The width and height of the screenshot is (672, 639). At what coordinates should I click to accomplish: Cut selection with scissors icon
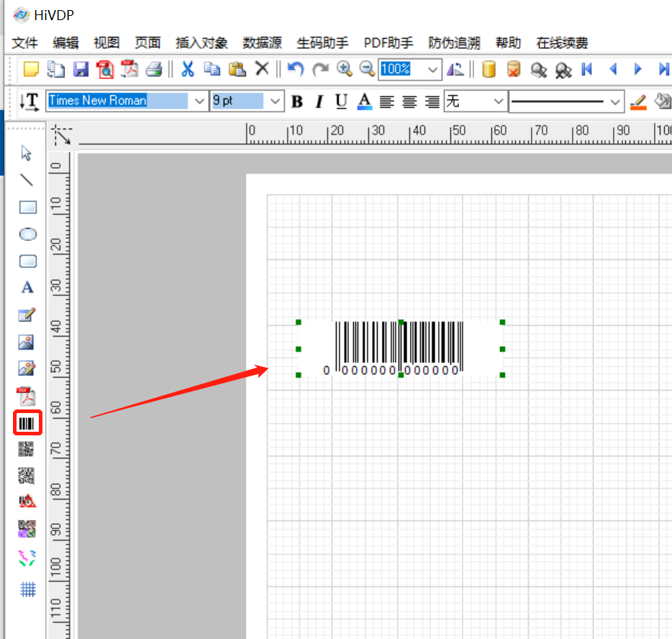point(187,68)
